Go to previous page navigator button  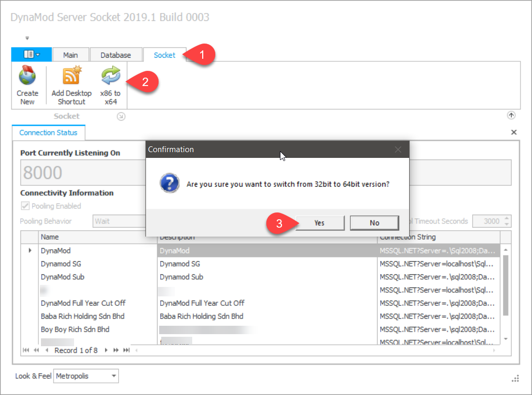[x=36, y=350]
